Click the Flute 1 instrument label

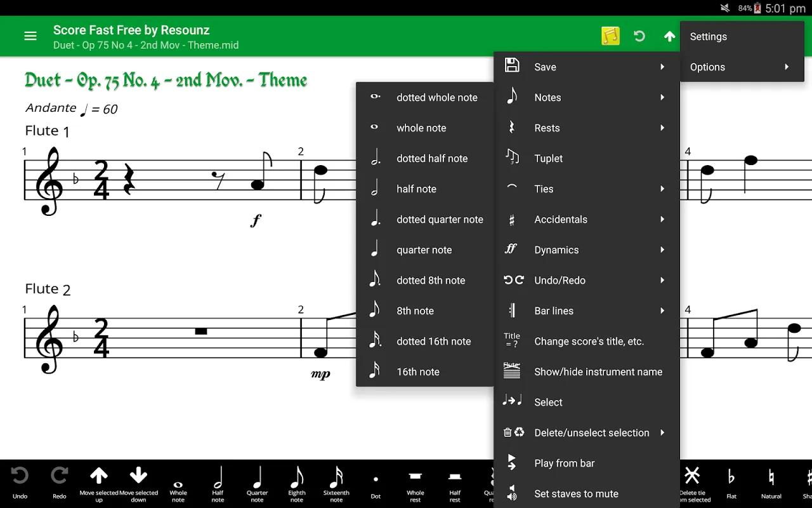pos(48,131)
